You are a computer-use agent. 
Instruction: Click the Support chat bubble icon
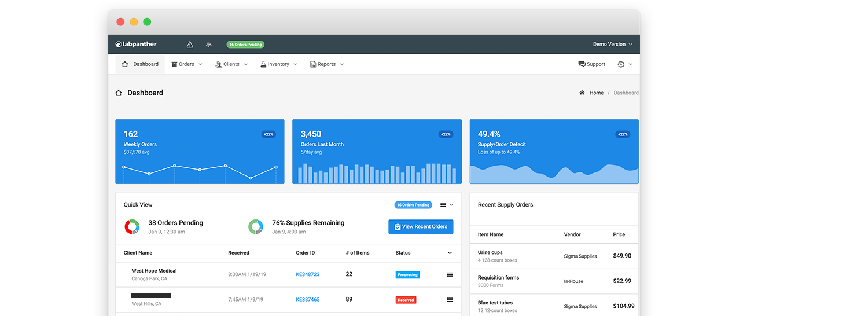click(582, 64)
